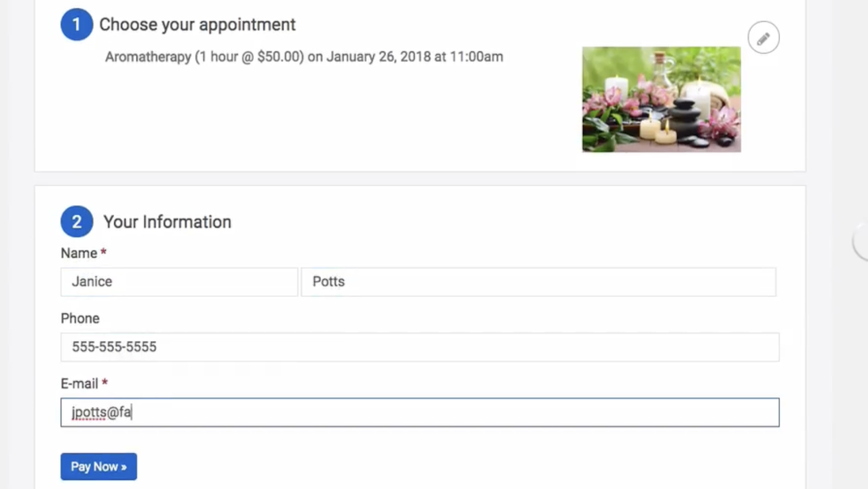Click the E-mail field label

(79, 384)
